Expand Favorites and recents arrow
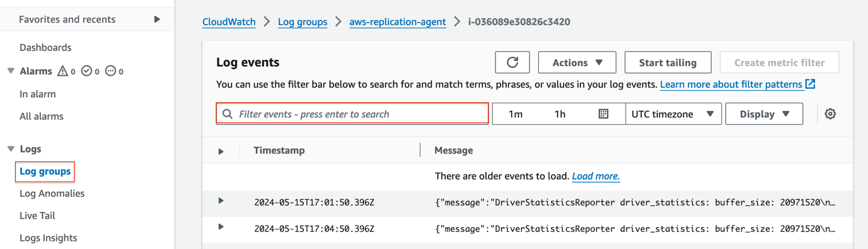Image resolution: width=868 pixels, height=249 pixels. pos(157,20)
